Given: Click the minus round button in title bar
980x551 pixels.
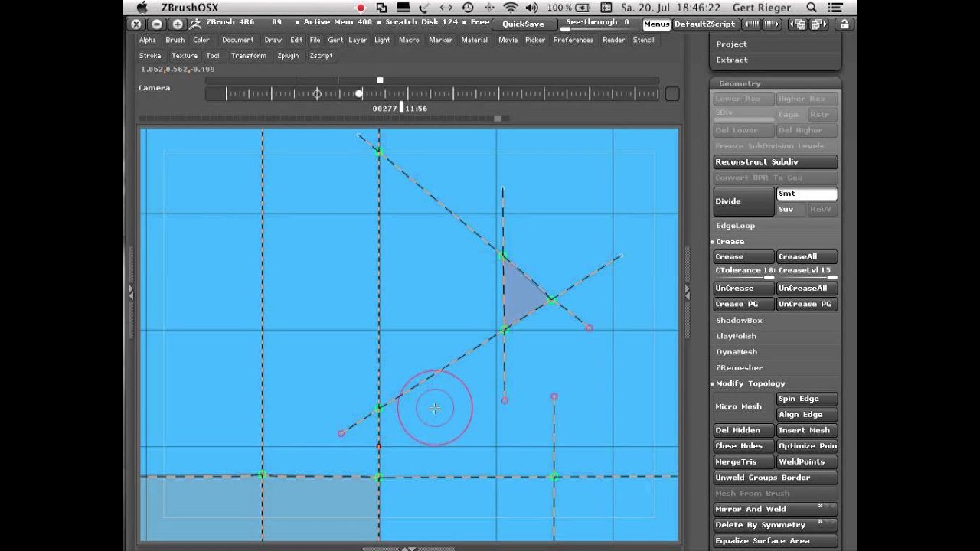Looking at the screenshot, I should 156,24.
